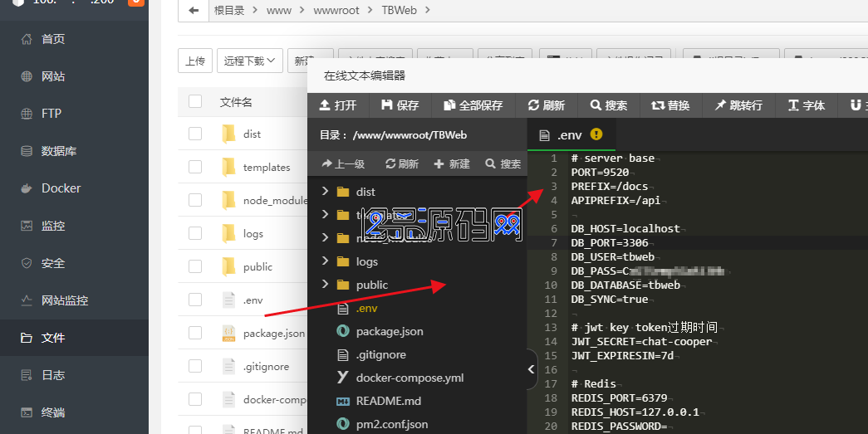
Task: Navigate to www in the breadcrumb
Action: click(x=279, y=10)
